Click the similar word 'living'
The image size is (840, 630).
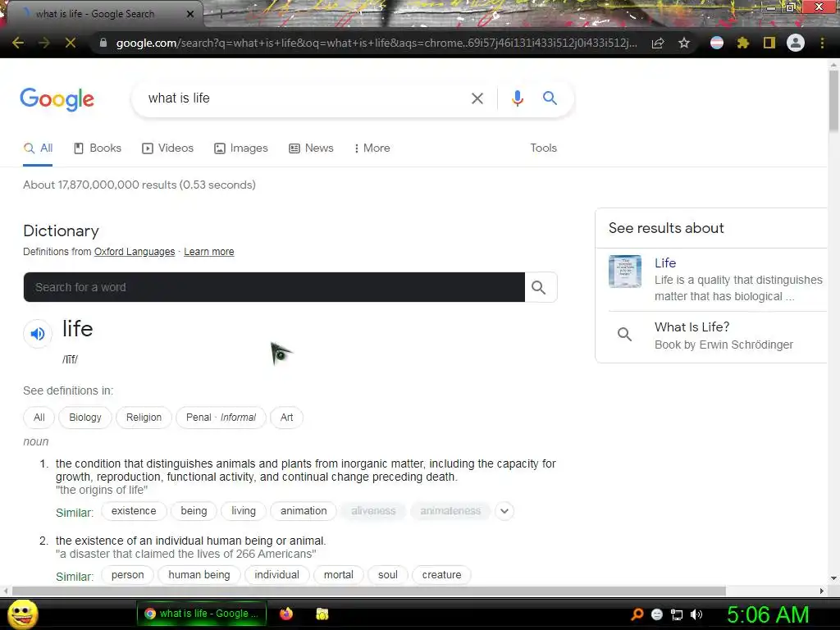244,511
